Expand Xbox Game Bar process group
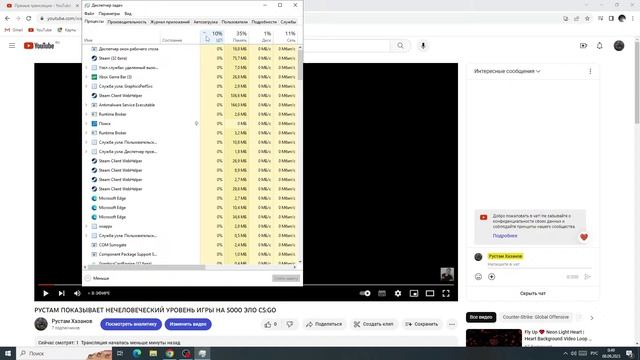The image size is (640, 360). (x=87, y=77)
